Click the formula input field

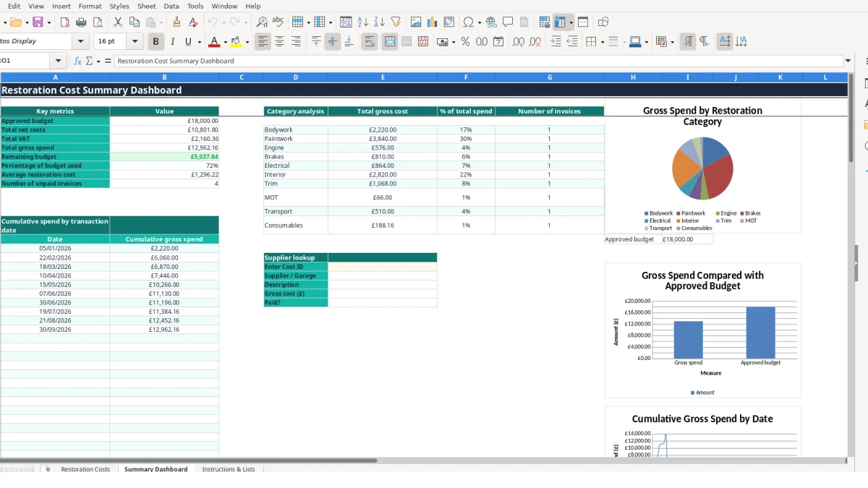click(x=479, y=61)
